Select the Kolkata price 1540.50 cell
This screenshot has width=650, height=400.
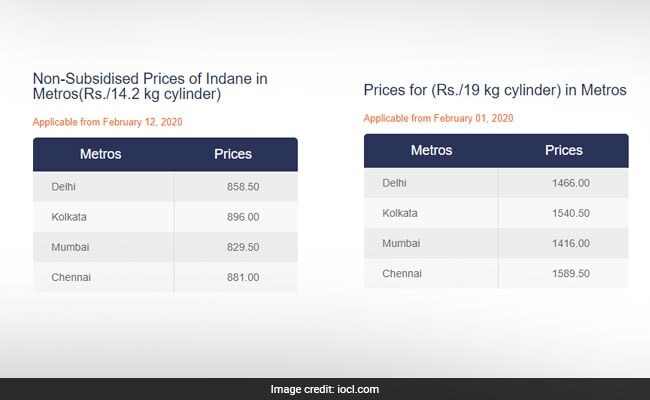pos(570,213)
